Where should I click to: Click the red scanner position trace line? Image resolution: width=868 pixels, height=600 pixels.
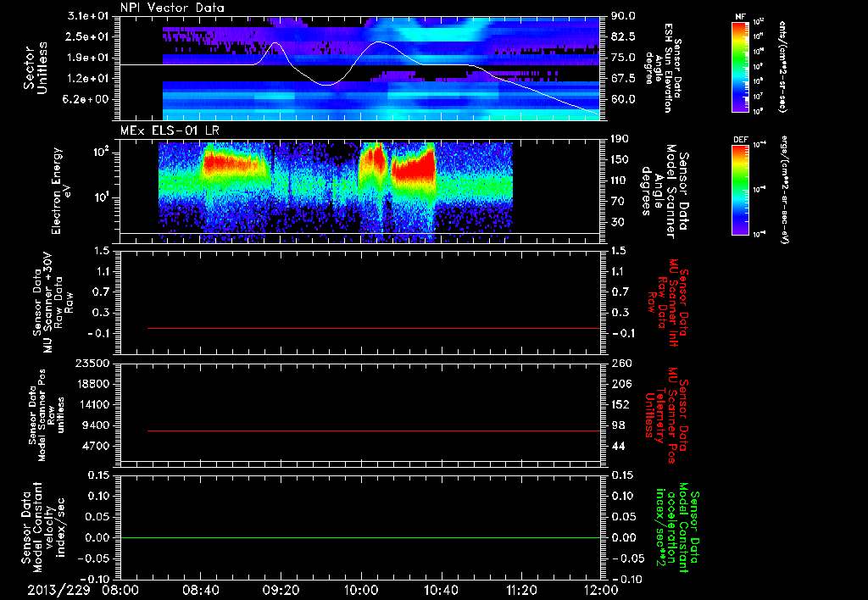coord(374,431)
